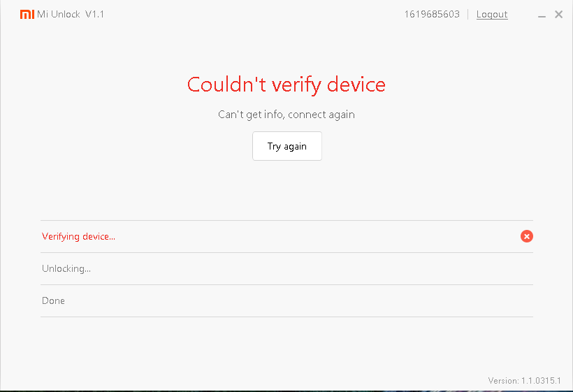Click the Can't get info message
This screenshot has width=573, height=392.
click(x=286, y=115)
